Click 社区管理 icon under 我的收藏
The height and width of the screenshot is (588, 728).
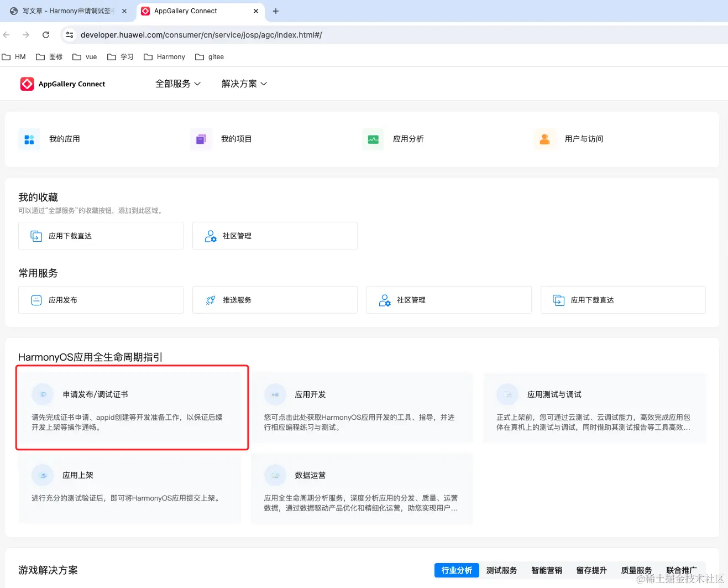(x=211, y=236)
